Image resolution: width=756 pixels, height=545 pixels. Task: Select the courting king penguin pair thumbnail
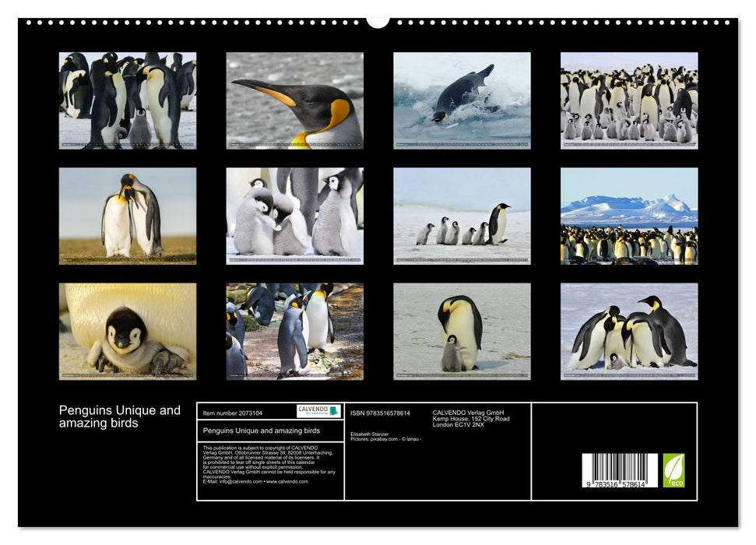126,216
